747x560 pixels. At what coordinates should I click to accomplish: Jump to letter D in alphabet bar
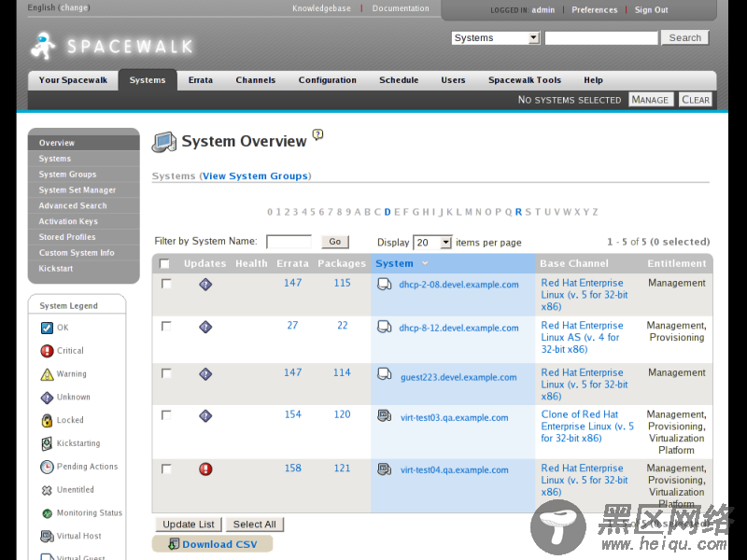tap(388, 212)
